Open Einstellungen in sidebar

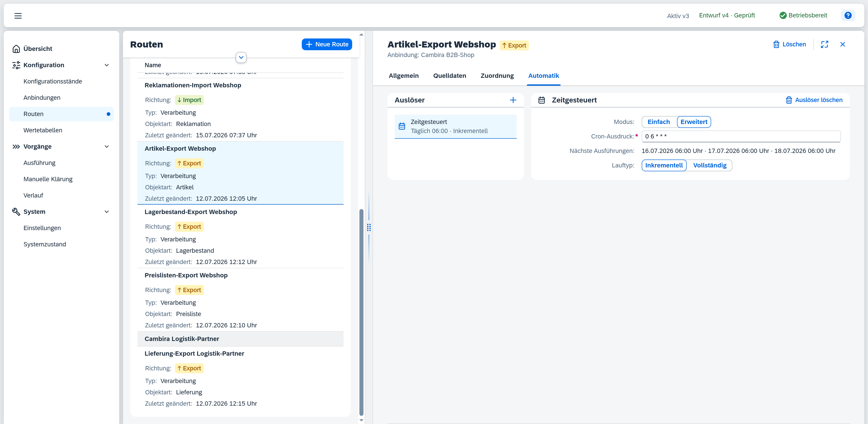pos(61,228)
